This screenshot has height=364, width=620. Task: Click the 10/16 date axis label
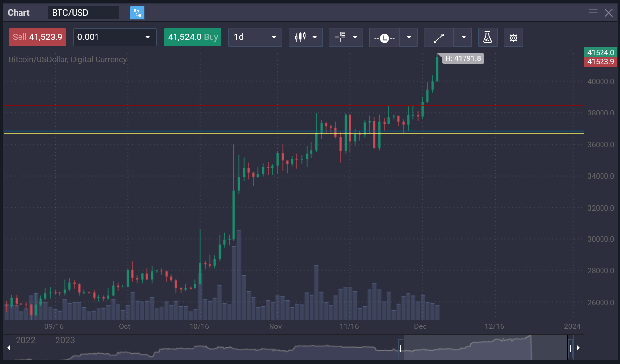pos(199,326)
